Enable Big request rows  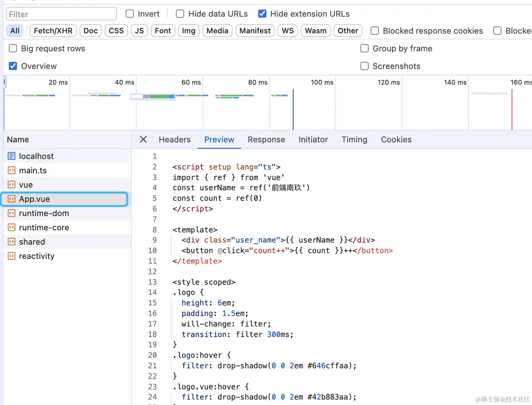tap(13, 48)
